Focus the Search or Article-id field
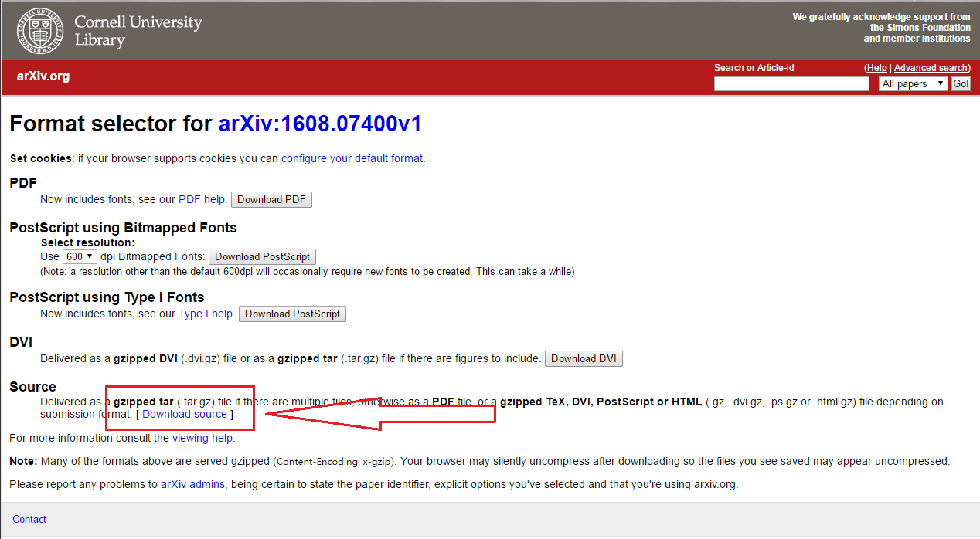 [x=791, y=83]
